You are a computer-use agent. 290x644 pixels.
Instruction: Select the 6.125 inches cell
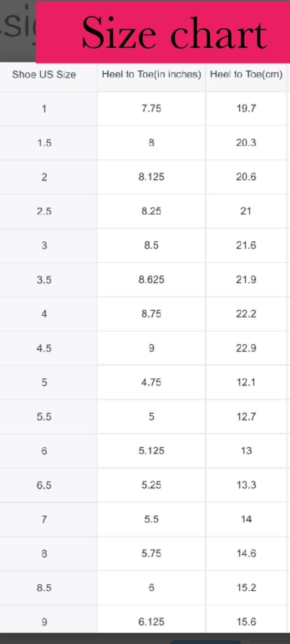pyautogui.click(x=152, y=622)
